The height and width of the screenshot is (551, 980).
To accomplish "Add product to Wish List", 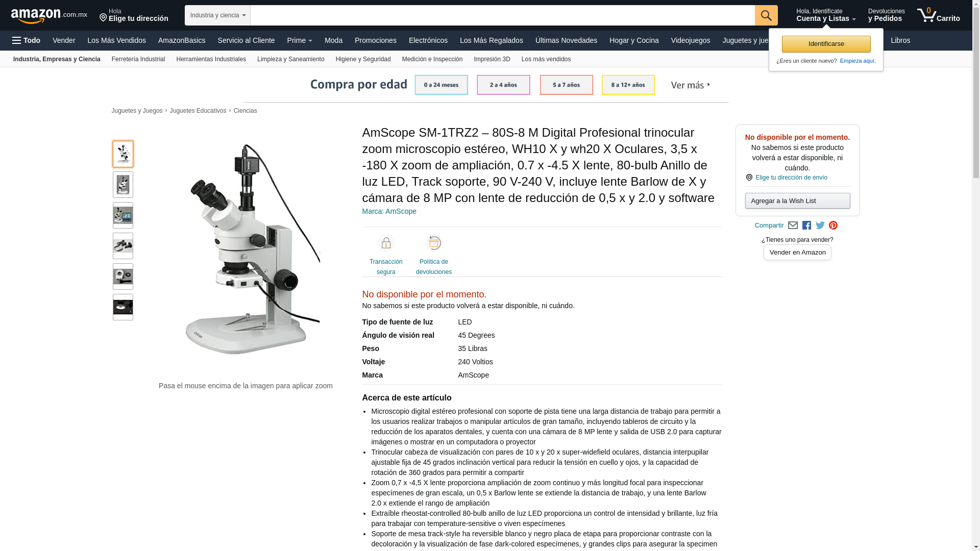I will [797, 201].
